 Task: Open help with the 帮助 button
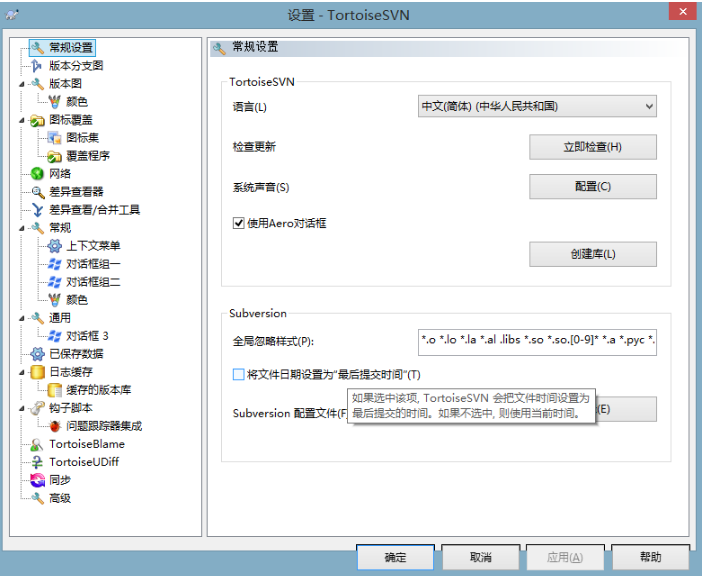point(650,557)
